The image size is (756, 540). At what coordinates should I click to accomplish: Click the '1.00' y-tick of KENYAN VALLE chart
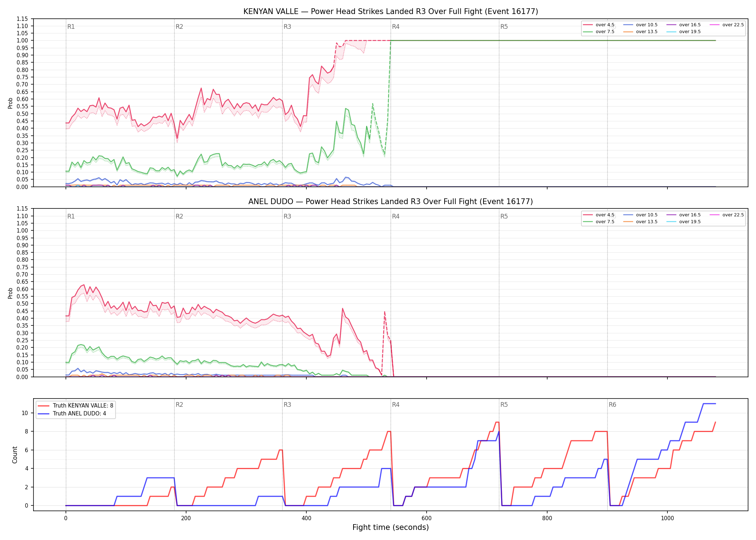click(22, 41)
